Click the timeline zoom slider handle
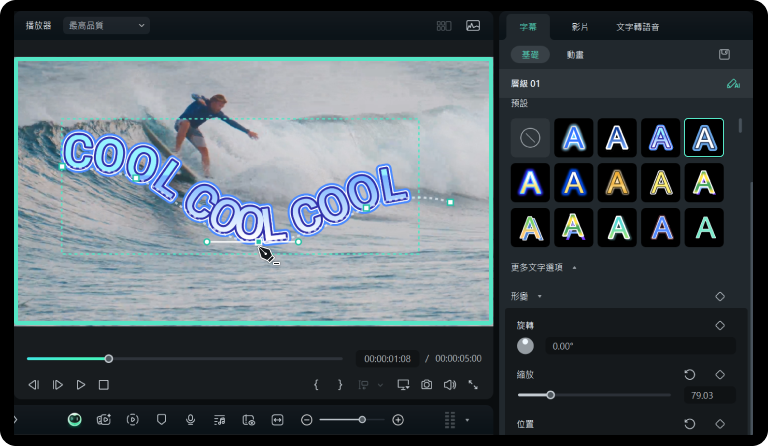The height and width of the screenshot is (446, 768). tap(362, 420)
